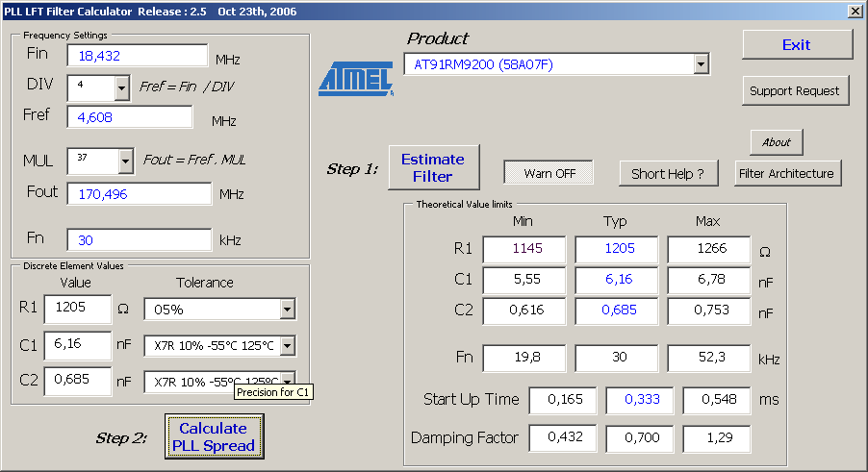Open the DIV dropdown arrow
This screenshot has width=868, height=472.
(122, 88)
